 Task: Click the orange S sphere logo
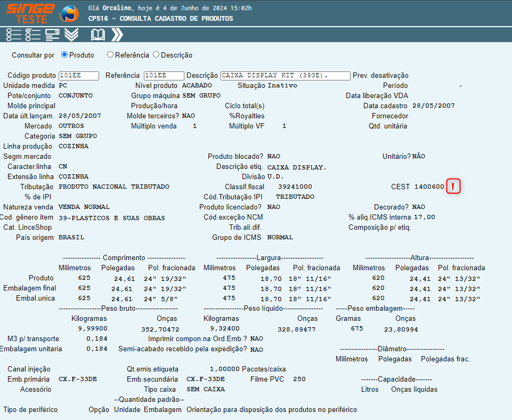tap(69, 14)
